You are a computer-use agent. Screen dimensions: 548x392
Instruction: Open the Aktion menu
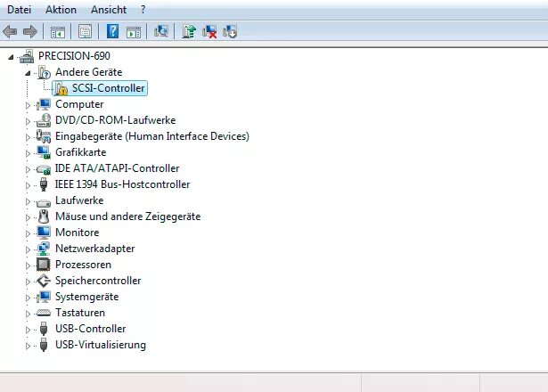[x=61, y=10]
